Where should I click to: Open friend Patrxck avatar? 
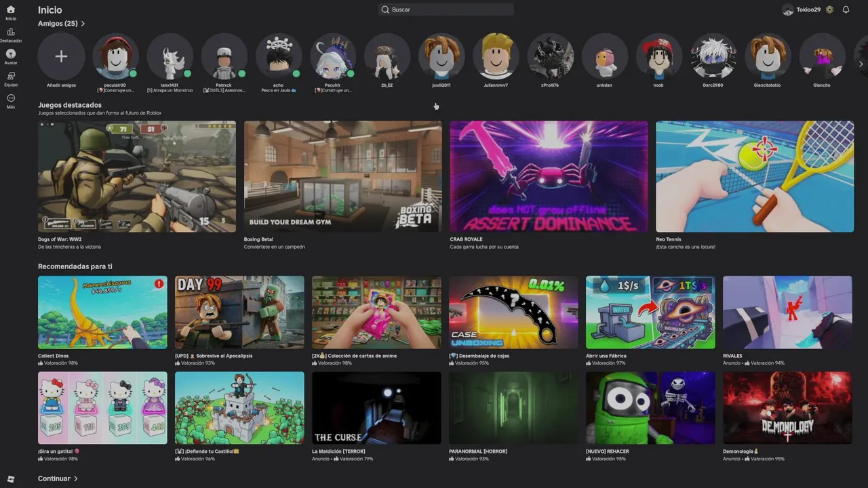[224, 56]
